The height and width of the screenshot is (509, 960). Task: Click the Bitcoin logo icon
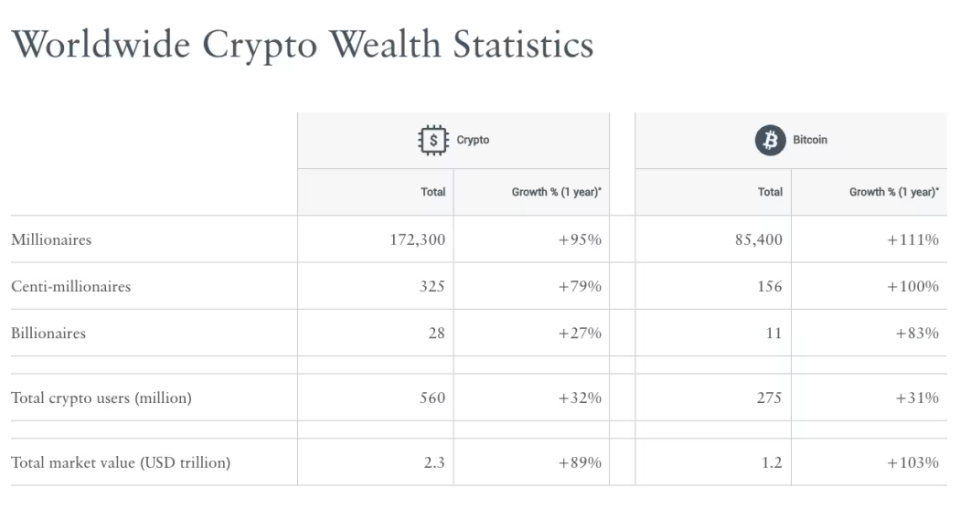(x=770, y=140)
